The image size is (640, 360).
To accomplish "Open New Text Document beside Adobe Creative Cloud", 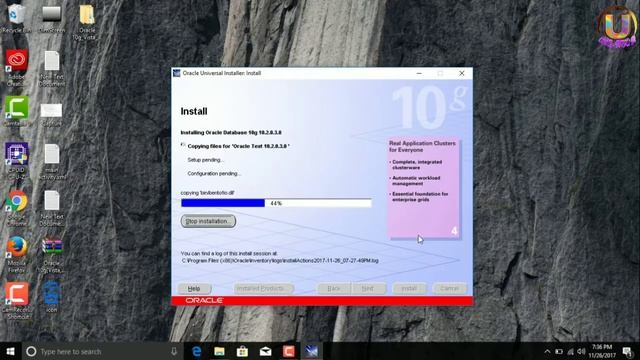I will tap(52, 68).
